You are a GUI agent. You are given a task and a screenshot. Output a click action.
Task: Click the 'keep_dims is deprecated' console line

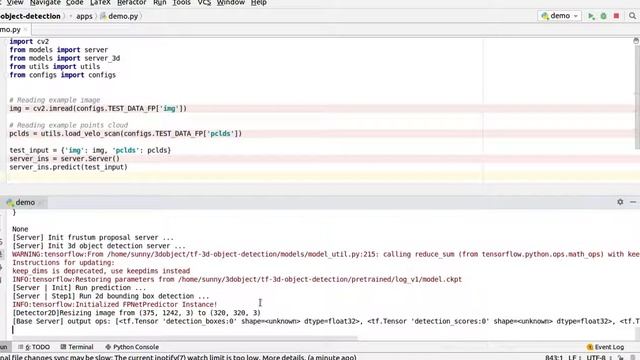tap(101, 271)
